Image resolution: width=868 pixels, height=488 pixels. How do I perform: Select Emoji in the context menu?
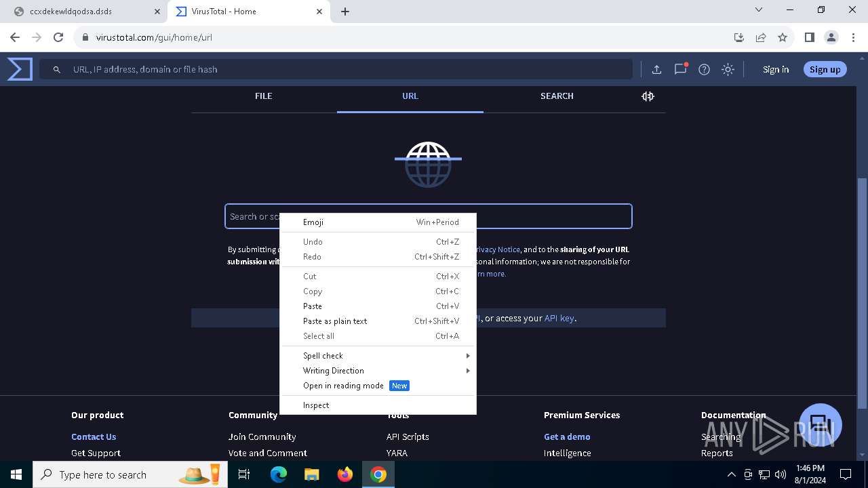(378, 222)
